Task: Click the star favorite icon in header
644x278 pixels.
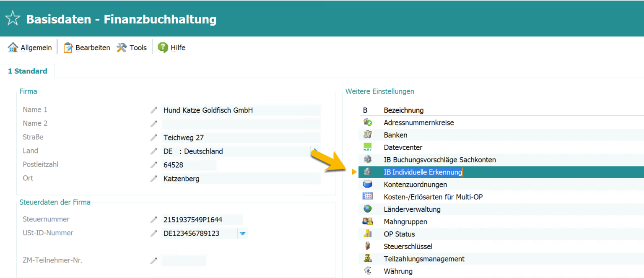Action: coord(12,19)
